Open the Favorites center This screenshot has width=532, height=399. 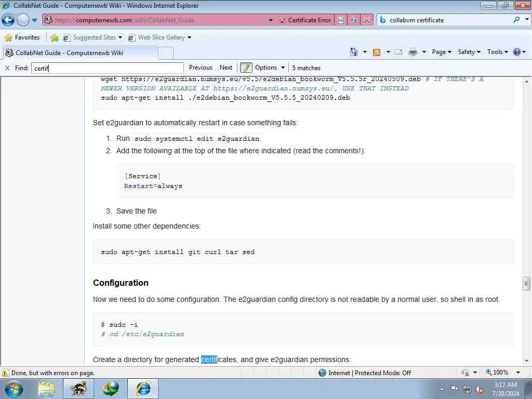(x=22, y=37)
